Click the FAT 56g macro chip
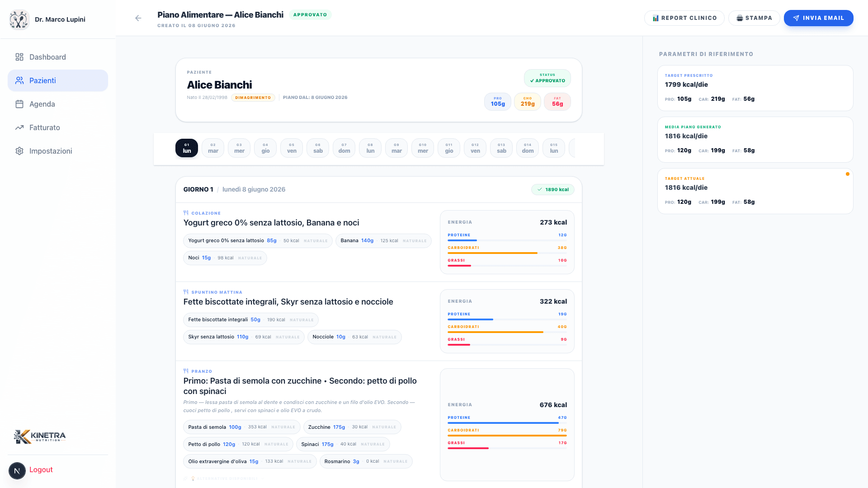This screenshot has width=868, height=488. click(557, 102)
